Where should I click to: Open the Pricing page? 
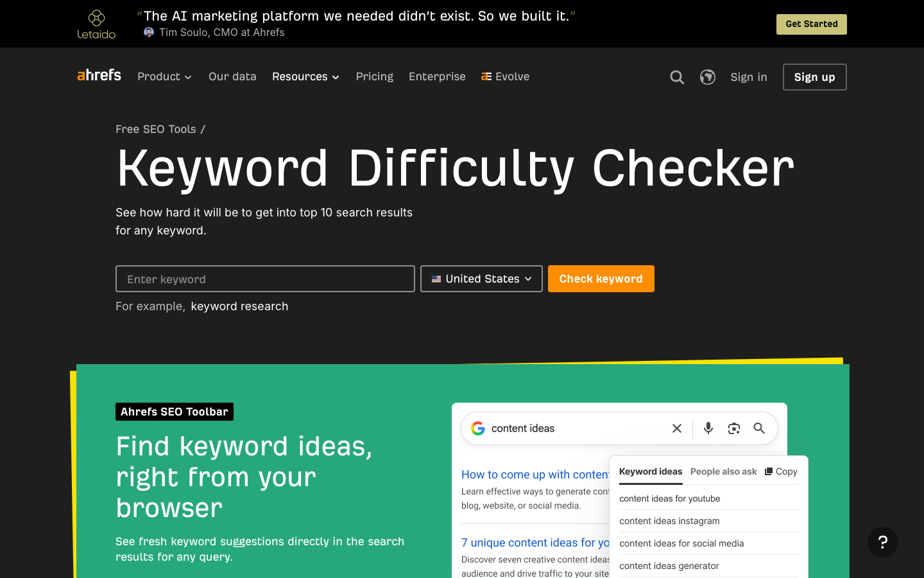(x=375, y=76)
